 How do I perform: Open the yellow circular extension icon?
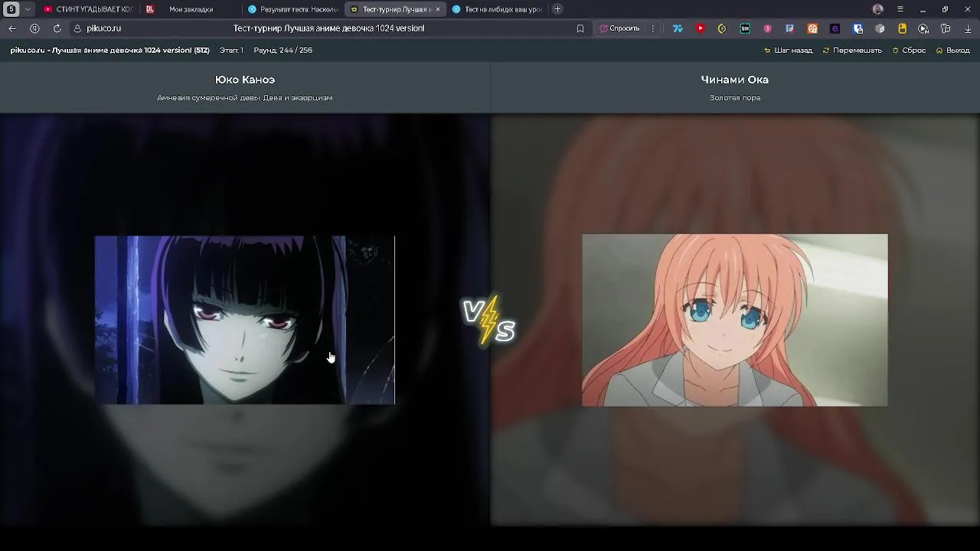722,28
